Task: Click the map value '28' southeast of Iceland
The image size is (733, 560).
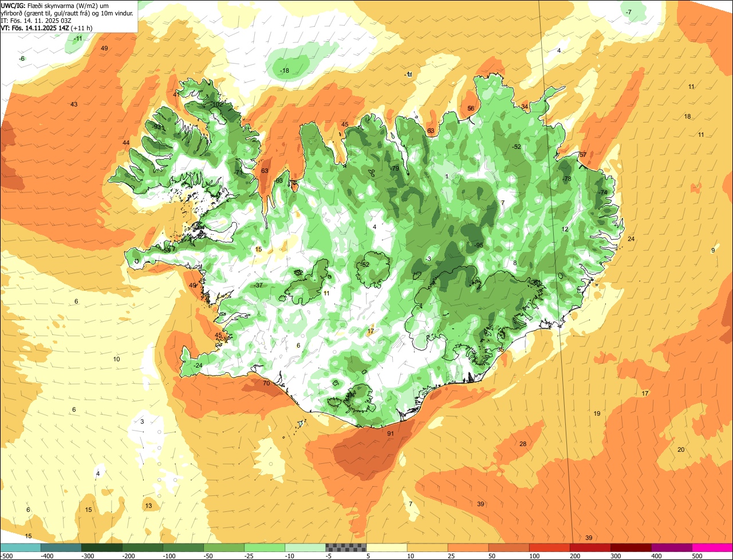Action: (x=523, y=444)
